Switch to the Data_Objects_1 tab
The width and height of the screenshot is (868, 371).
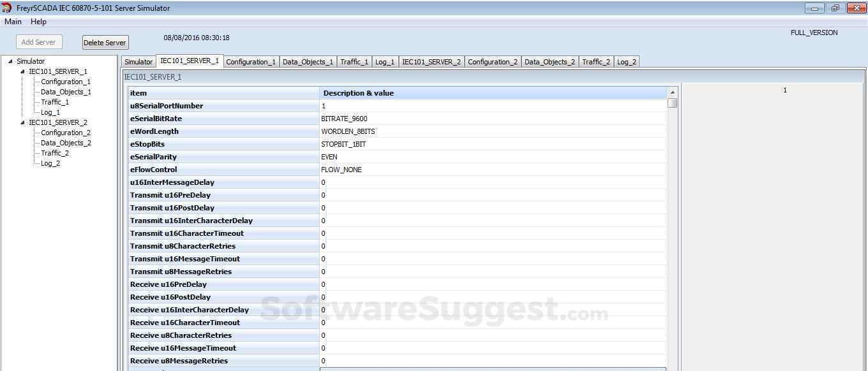pyautogui.click(x=307, y=61)
